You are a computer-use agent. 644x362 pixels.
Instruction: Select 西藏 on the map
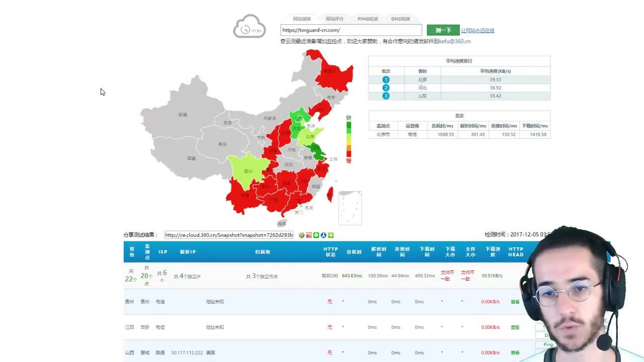[x=191, y=158]
